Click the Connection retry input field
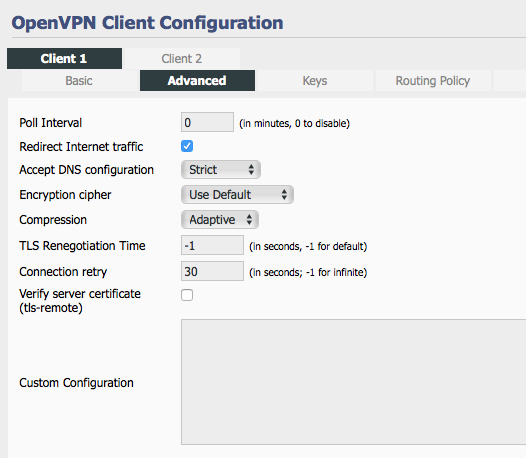 pyautogui.click(x=212, y=271)
